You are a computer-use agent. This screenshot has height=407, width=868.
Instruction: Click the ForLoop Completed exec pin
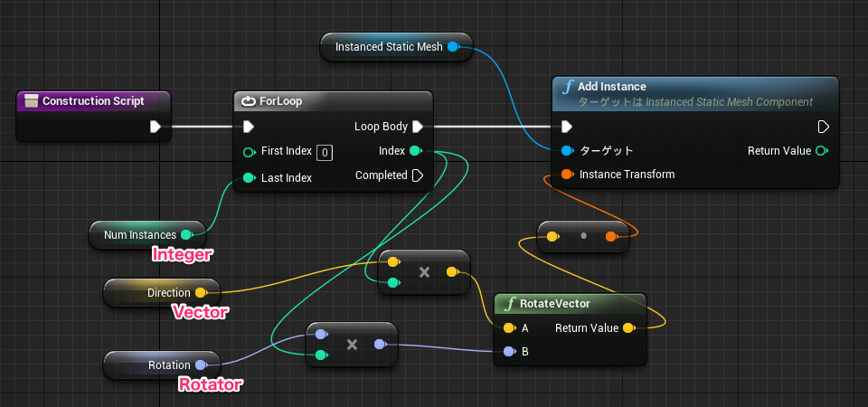coord(417,175)
